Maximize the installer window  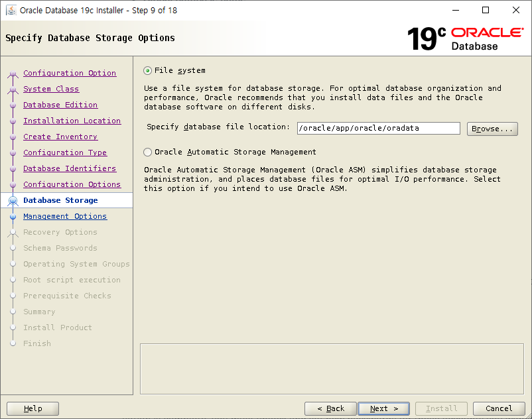click(486, 10)
